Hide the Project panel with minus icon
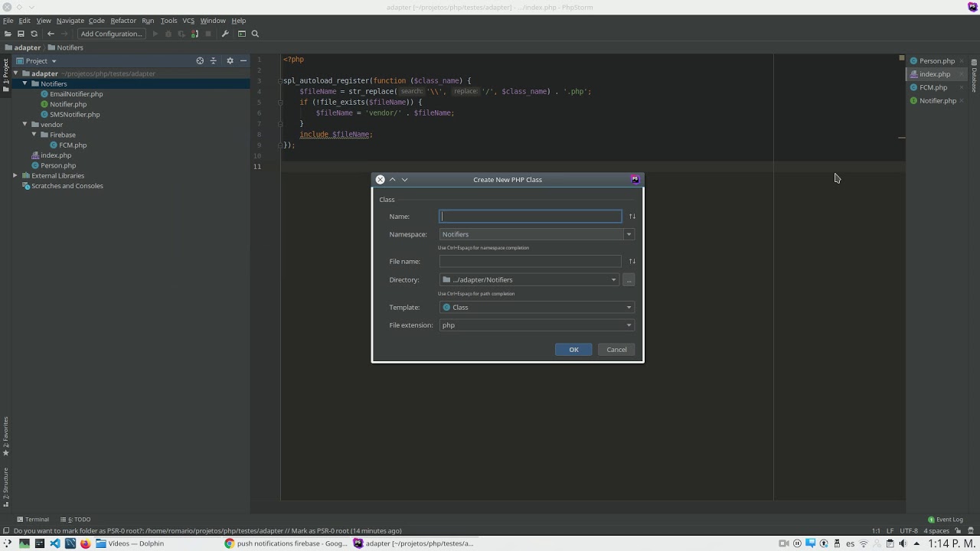The height and width of the screenshot is (551, 980). (x=243, y=60)
